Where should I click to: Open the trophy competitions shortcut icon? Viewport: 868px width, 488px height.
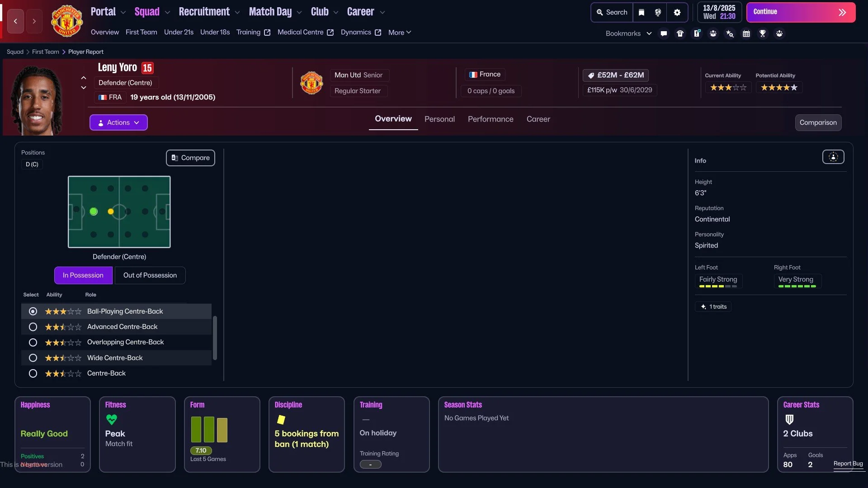click(x=763, y=33)
